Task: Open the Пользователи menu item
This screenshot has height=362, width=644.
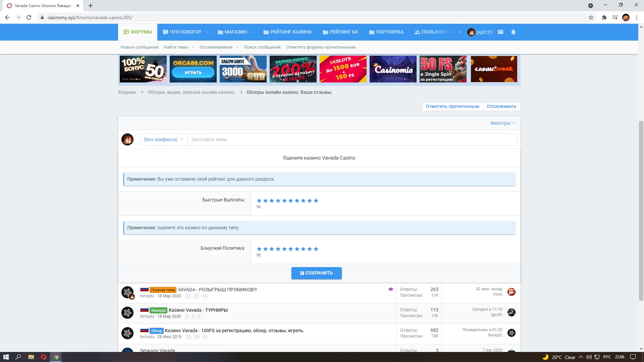Action: point(433,32)
